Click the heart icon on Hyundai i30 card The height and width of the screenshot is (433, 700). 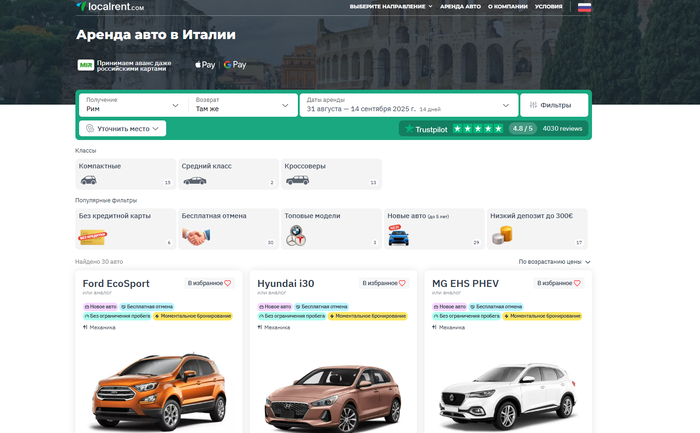pos(402,283)
